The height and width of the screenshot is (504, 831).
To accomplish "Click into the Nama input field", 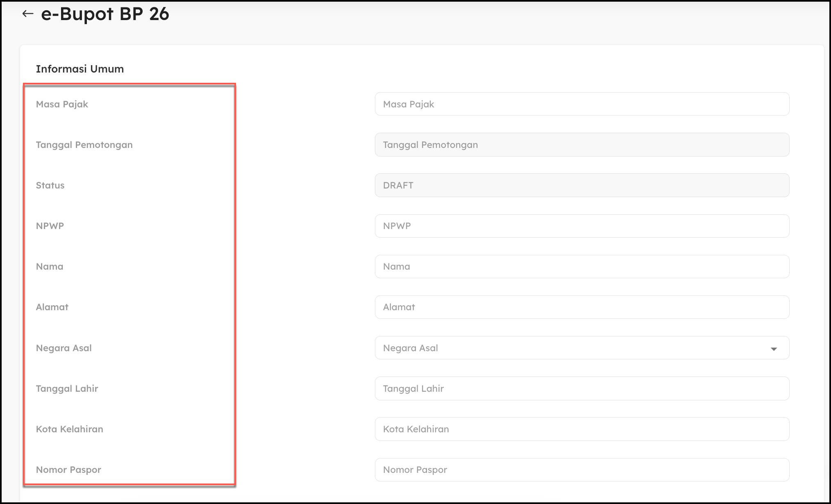I will (x=581, y=266).
